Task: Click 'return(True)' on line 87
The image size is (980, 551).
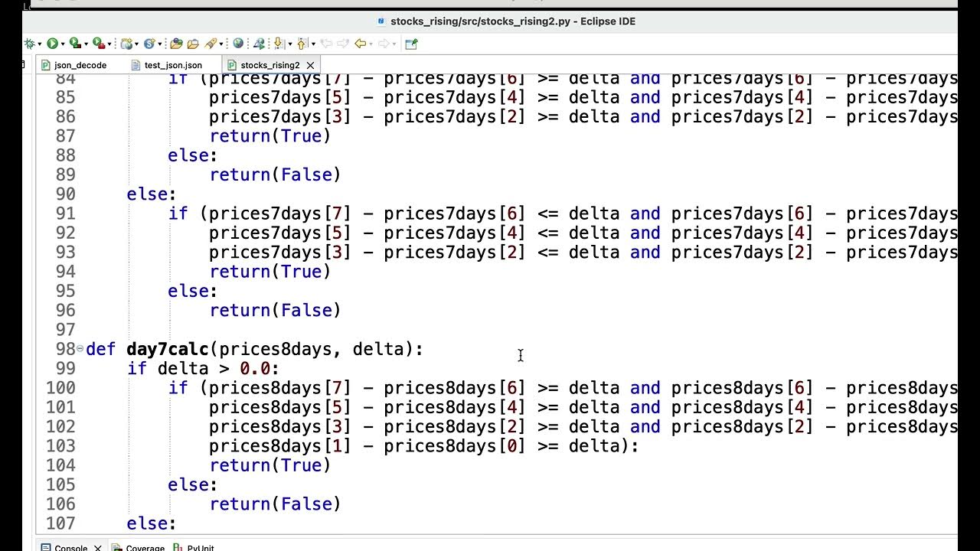Action: click(270, 136)
